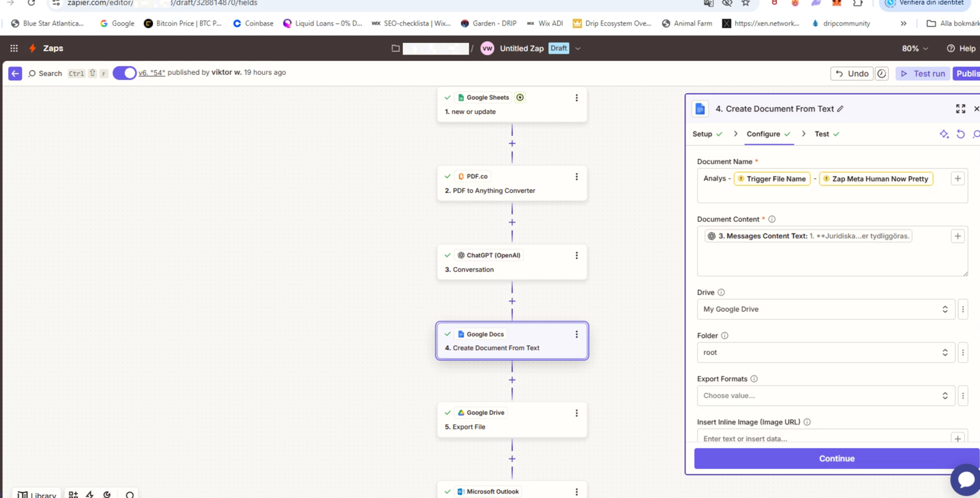Open the version history clock icon
This screenshot has width=980, height=498.
(882, 74)
